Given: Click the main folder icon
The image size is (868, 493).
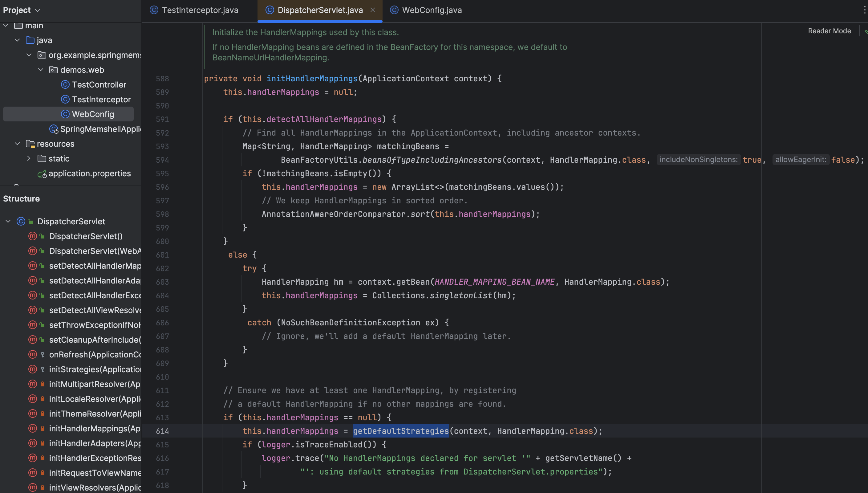Looking at the screenshot, I should 18,25.
